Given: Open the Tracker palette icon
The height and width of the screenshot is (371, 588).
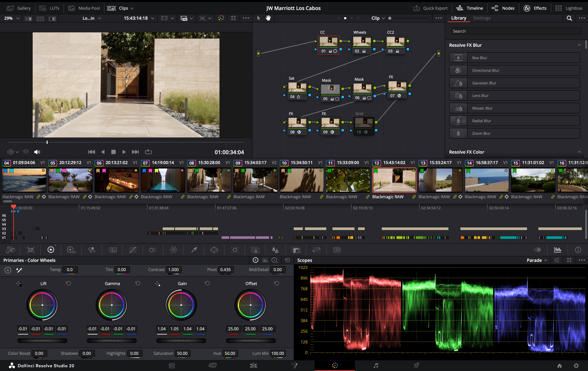Looking at the screenshot, I should pos(235,250).
